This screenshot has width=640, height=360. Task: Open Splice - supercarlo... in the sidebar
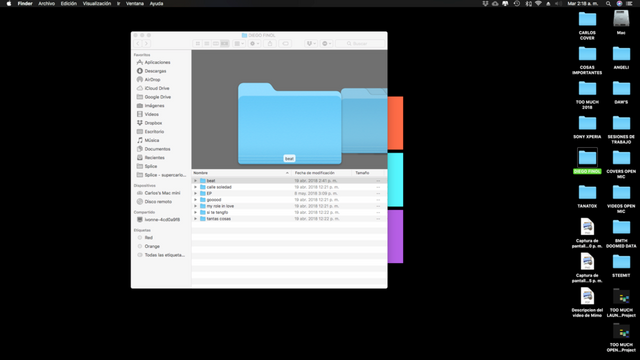coord(165,175)
